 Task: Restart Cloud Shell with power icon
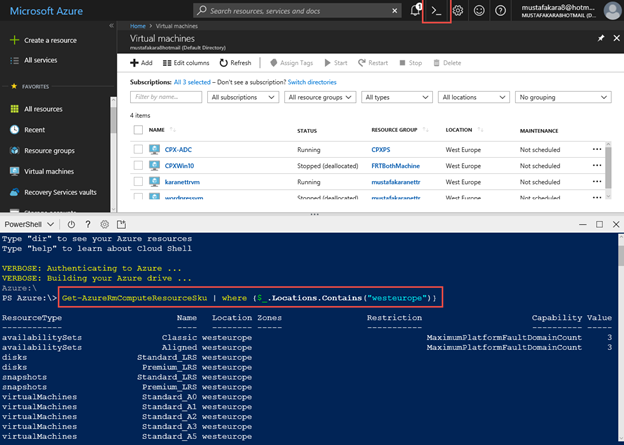71,224
